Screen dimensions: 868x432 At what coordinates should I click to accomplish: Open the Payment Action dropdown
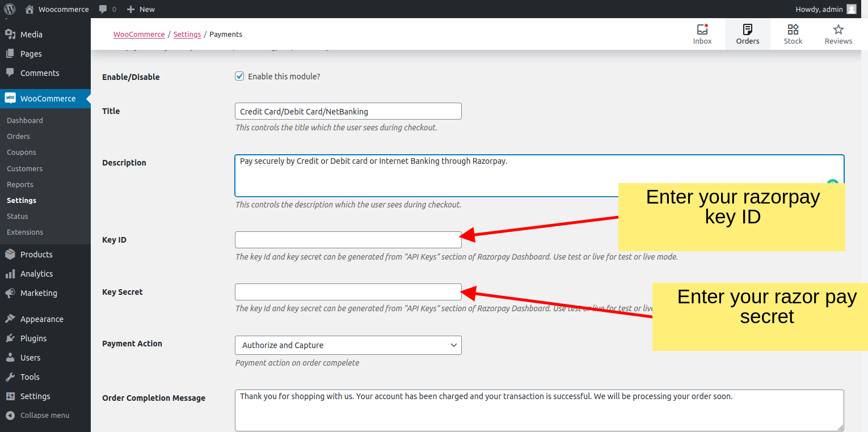pos(348,345)
